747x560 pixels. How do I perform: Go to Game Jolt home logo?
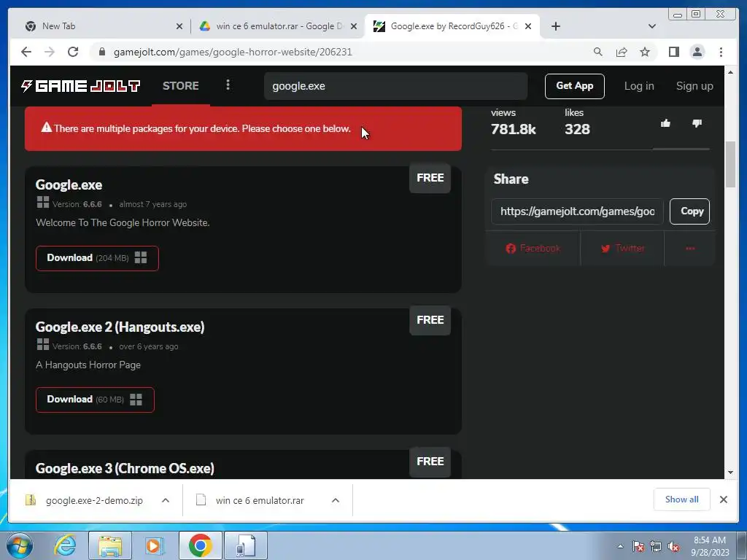[x=80, y=86]
